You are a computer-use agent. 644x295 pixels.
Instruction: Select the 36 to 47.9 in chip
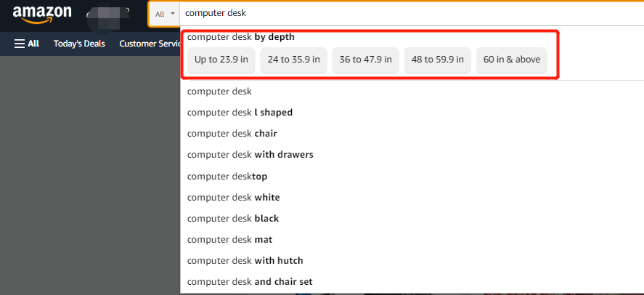click(365, 60)
